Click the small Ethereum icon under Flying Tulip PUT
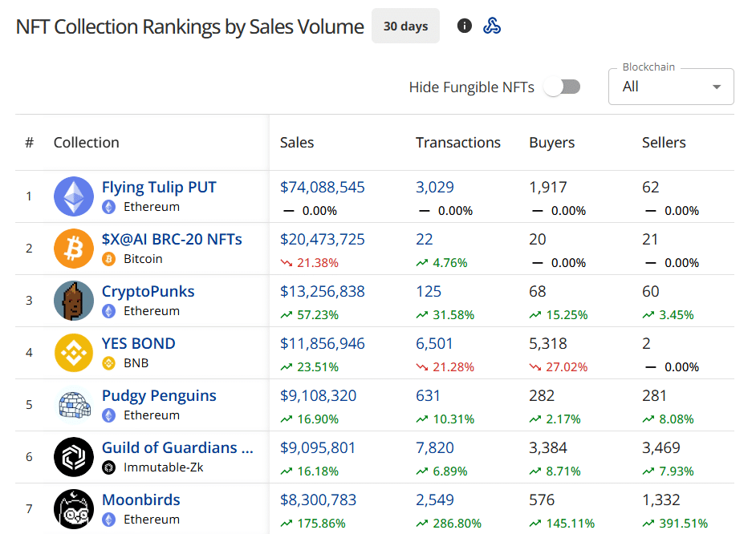Screen dimensions: 756x534 click(x=109, y=207)
